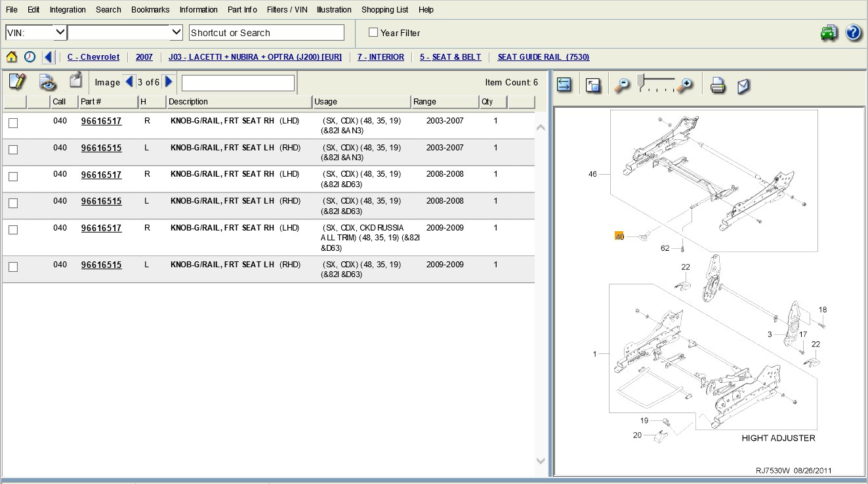
Task: Open the notepad edit icon above parts list
Action: point(17,82)
